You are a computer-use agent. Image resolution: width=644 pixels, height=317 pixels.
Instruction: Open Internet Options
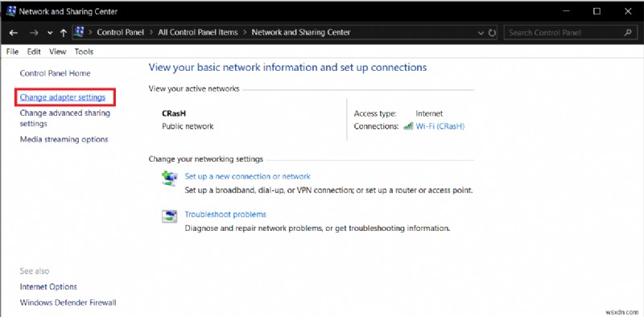(48, 286)
